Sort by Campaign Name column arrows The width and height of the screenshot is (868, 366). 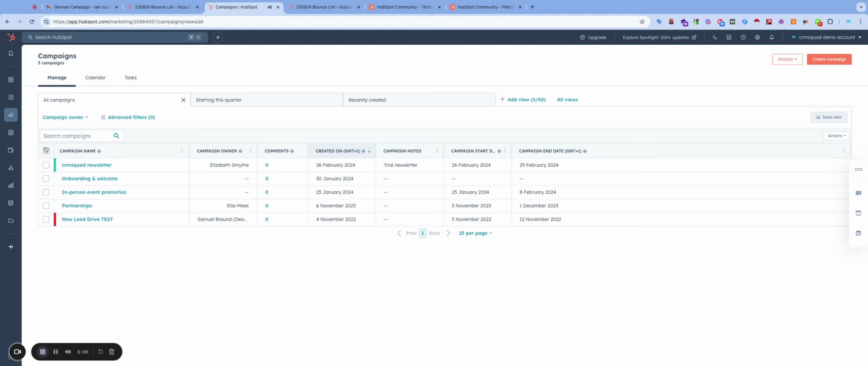click(x=182, y=151)
